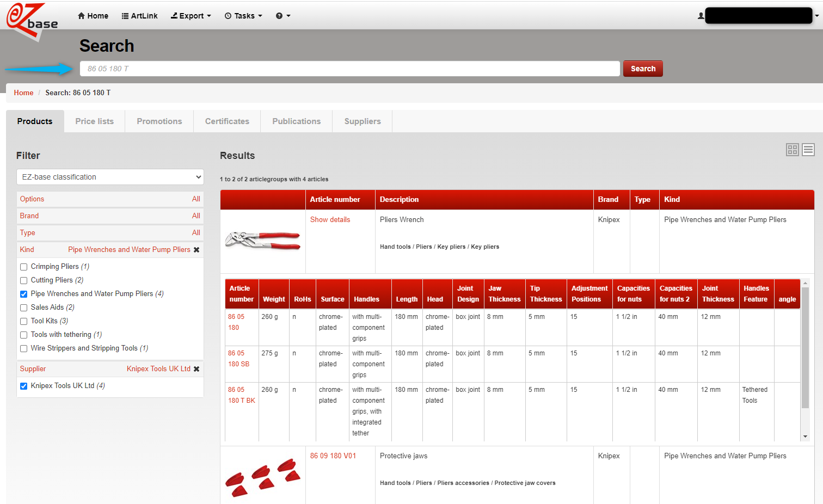Open article 86 05 180 T BK
This screenshot has width=823, height=504.
point(242,395)
